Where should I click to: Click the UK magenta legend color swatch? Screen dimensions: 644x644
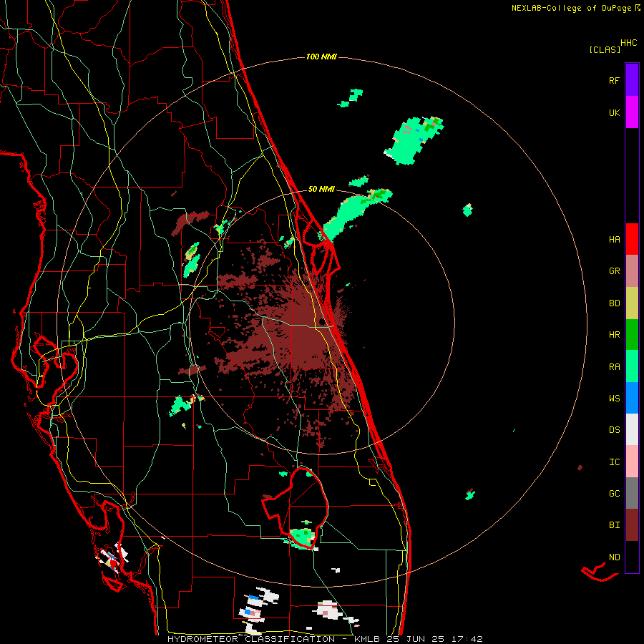pyautogui.click(x=632, y=112)
